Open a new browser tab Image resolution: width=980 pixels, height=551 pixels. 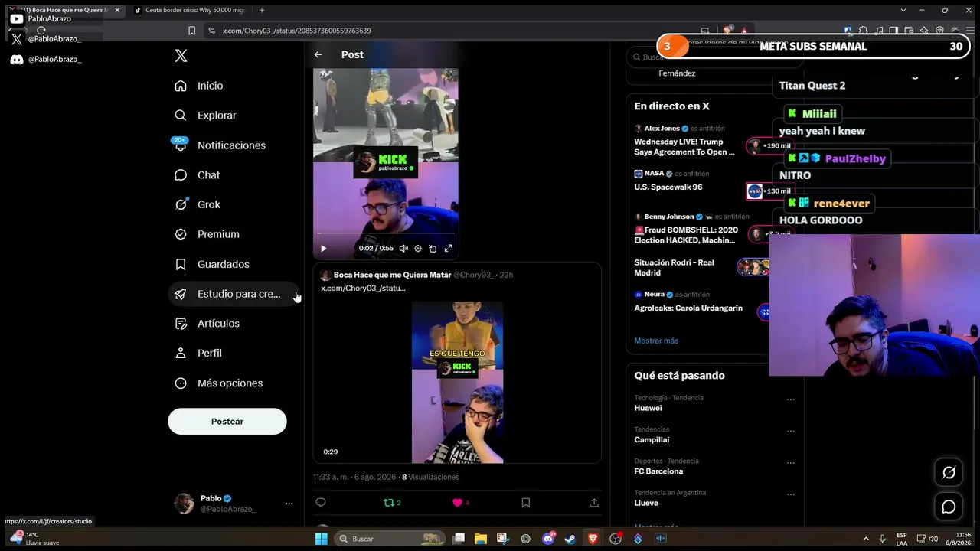click(x=262, y=11)
